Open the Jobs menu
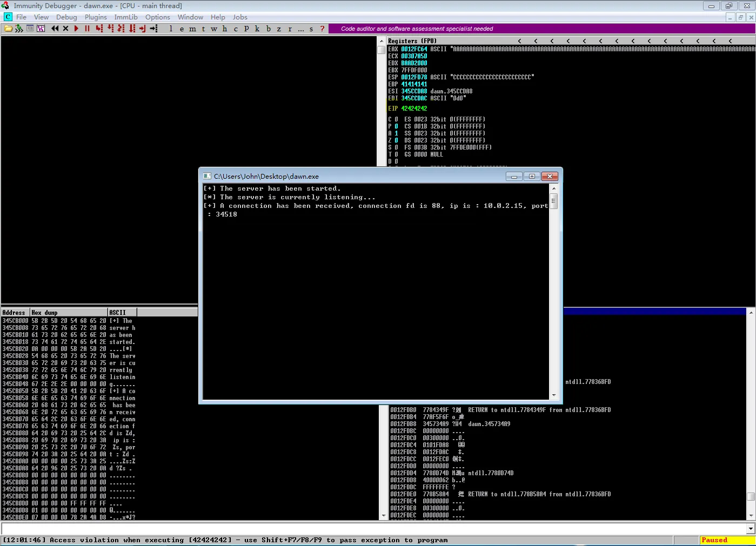The image size is (756, 546). pos(240,17)
